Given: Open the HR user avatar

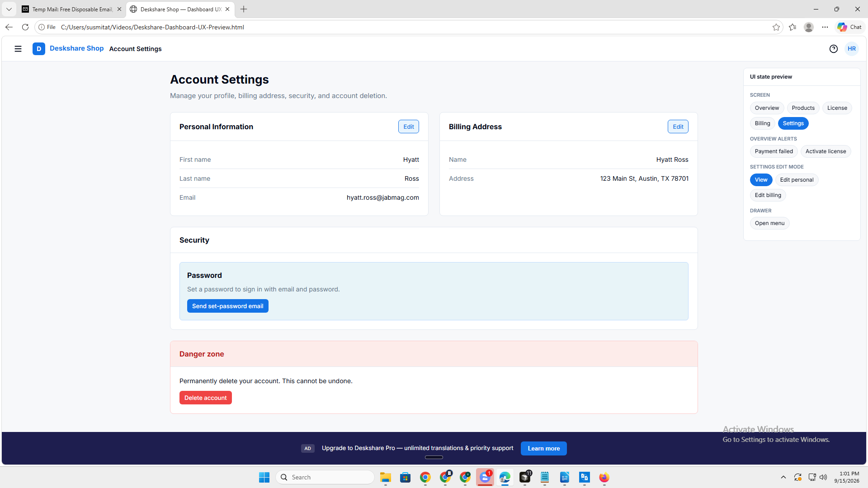Looking at the screenshot, I should (x=852, y=49).
